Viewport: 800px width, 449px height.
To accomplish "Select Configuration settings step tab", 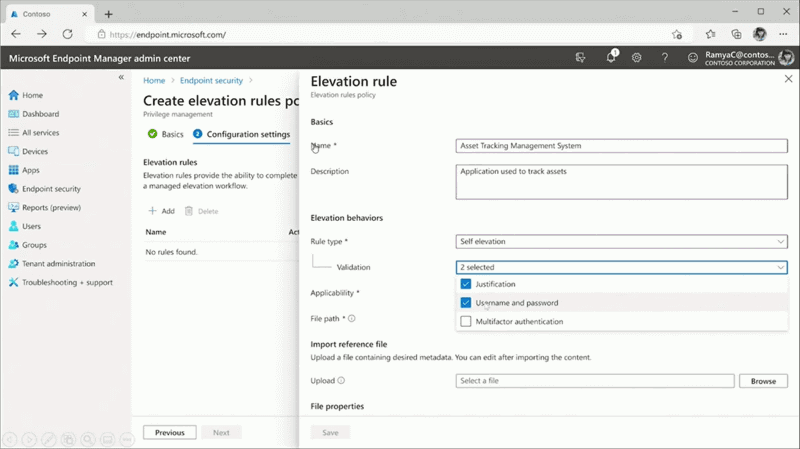I will pyautogui.click(x=241, y=134).
